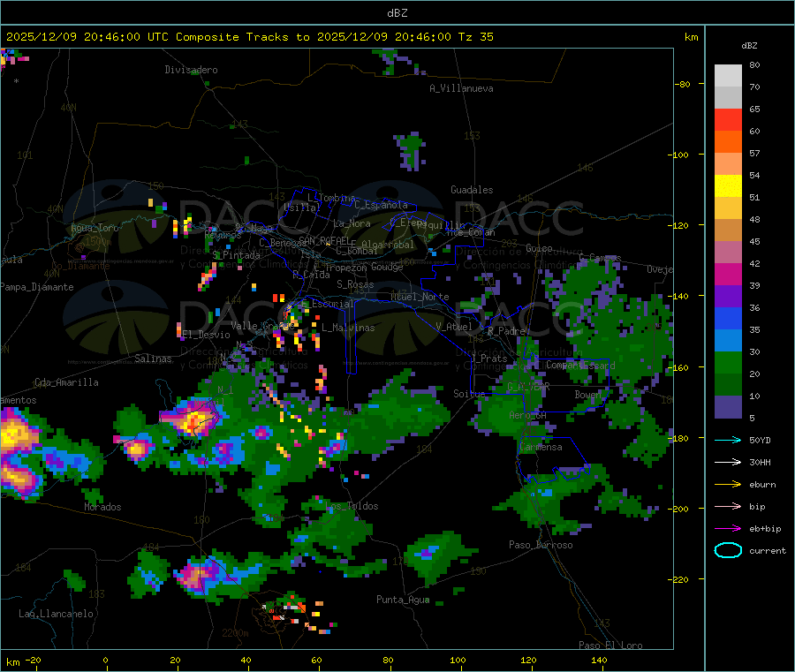Click the dBZ title at the top
The height and width of the screenshot is (672, 795).
click(397, 13)
